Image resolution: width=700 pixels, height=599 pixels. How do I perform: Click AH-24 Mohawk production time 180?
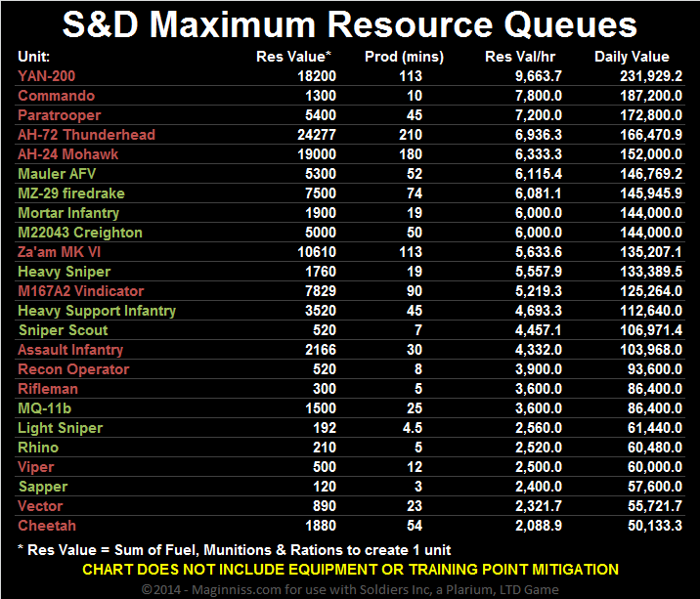tap(411, 154)
